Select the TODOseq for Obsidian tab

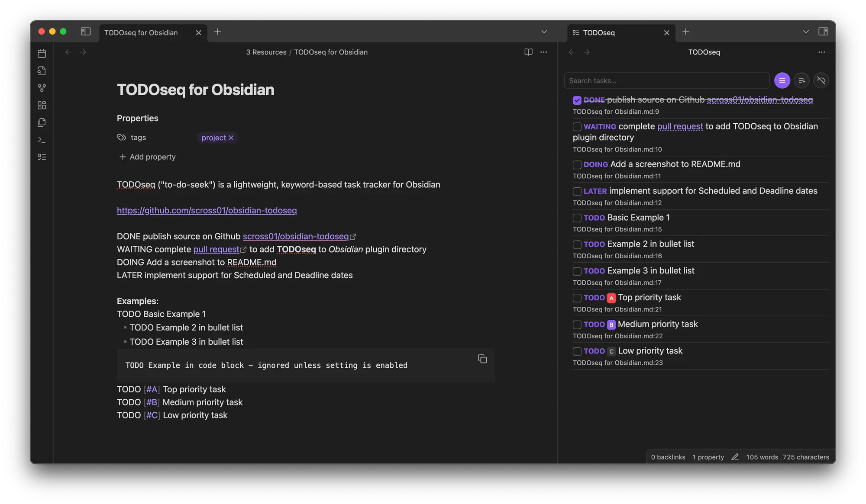(x=153, y=33)
